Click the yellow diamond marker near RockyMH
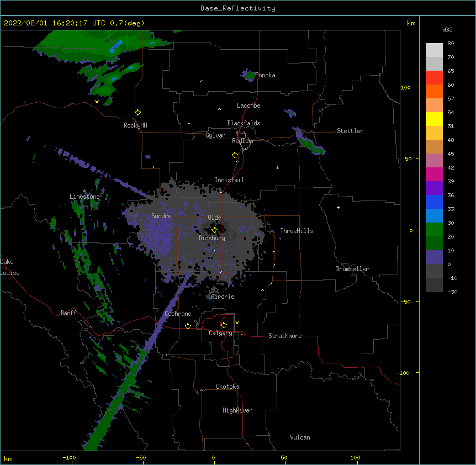This screenshot has height=465, width=476. click(138, 113)
